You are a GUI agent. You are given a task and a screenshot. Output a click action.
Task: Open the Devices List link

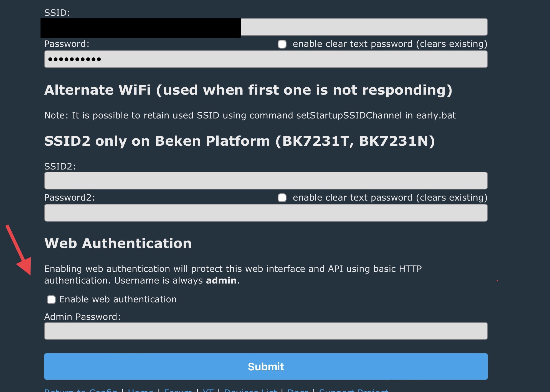(x=250, y=390)
